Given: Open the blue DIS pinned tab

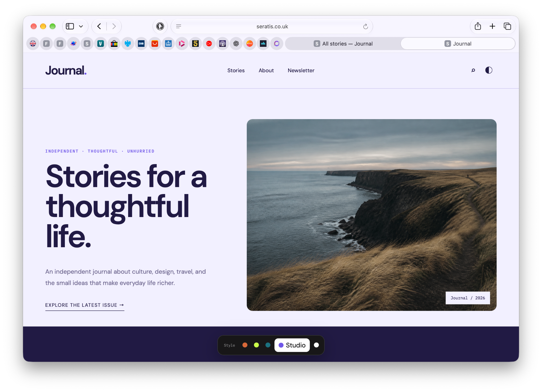Looking at the screenshot, I should tap(141, 44).
